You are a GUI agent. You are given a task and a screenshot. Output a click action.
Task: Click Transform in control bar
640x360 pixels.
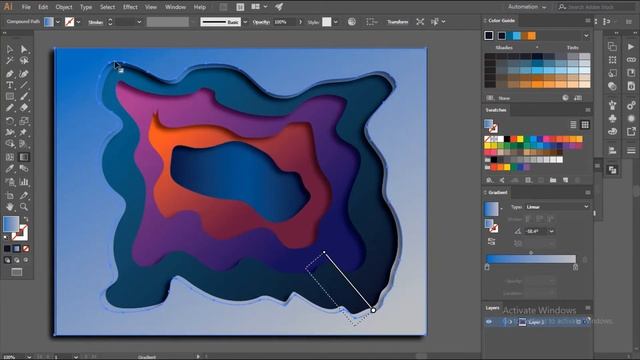click(x=398, y=22)
